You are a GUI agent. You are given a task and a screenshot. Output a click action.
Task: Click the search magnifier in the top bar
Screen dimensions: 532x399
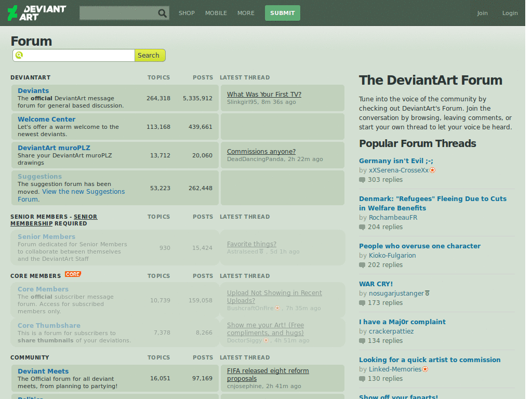163,12
